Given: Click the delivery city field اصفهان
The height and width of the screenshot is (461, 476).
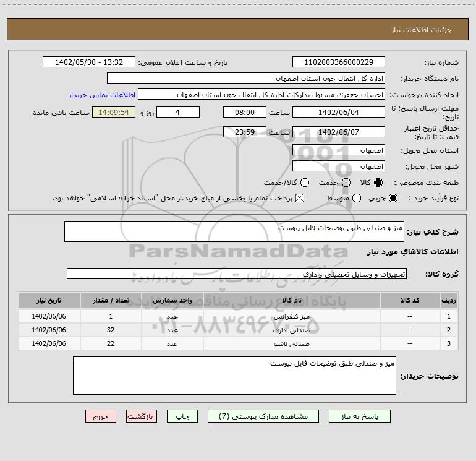Looking at the screenshot, I should (x=339, y=166).
